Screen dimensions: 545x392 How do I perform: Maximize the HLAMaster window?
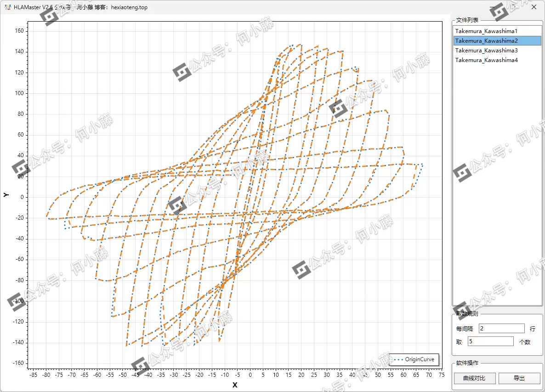(x=513, y=7)
